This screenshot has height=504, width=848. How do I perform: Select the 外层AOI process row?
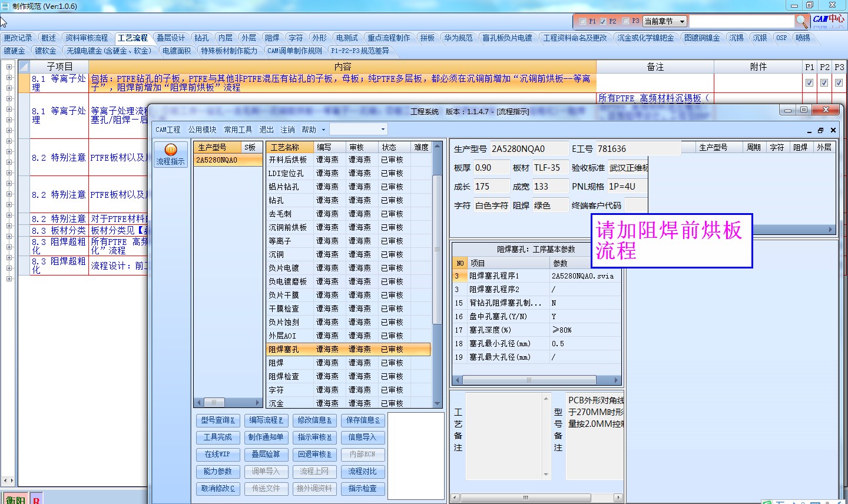[349, 336]
